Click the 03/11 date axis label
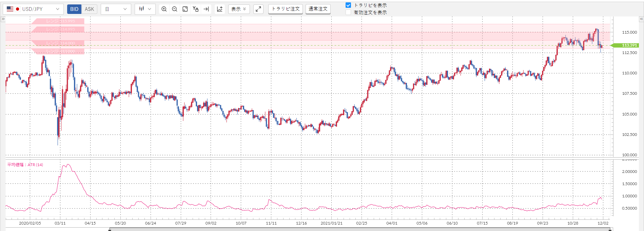 click(x=60, y=223)
